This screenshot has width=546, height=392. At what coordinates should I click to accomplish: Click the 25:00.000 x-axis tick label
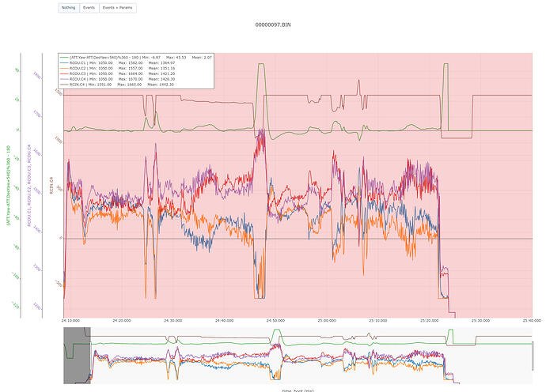coord(327,320)
